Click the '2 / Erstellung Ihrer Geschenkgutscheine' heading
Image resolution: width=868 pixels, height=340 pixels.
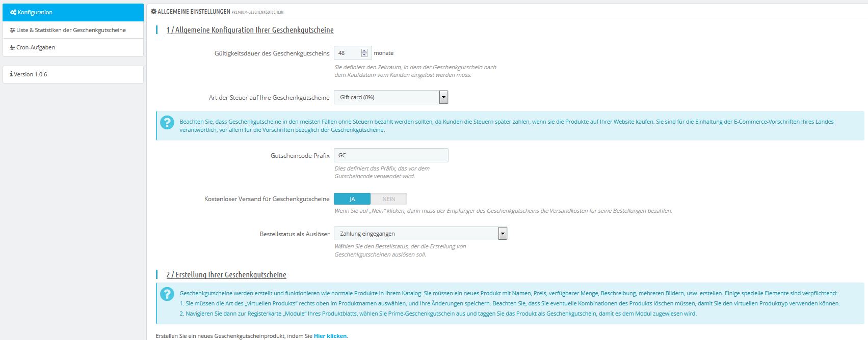(x=226, y=275)
